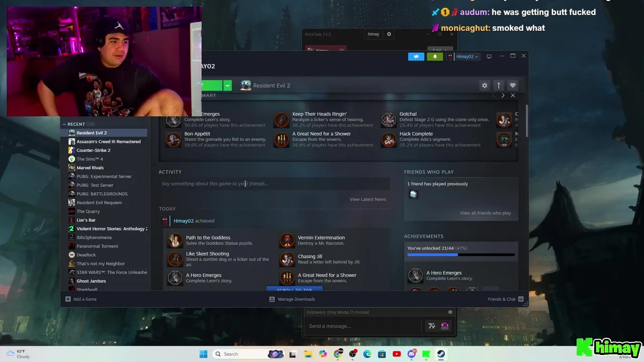
Task: Open Discord from taskbar
Action: (x=412, y=354)
